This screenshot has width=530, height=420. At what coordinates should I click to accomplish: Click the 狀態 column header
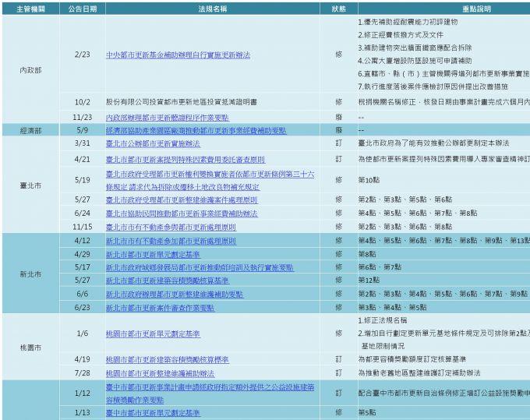tap(339, 9)
